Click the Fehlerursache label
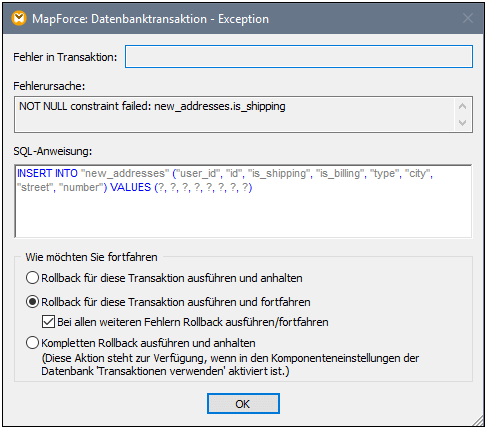The height and width of the screenshot is (429, 487). [49, 86]
